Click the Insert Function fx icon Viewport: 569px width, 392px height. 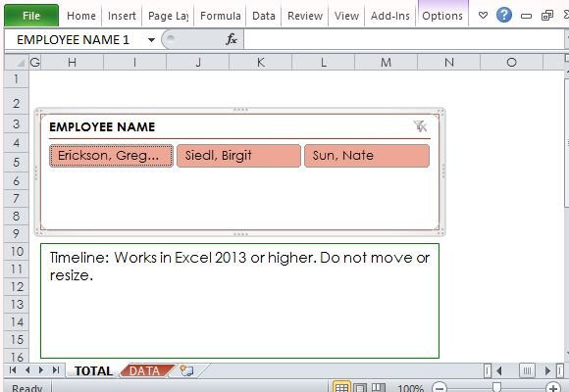point(232,39)
